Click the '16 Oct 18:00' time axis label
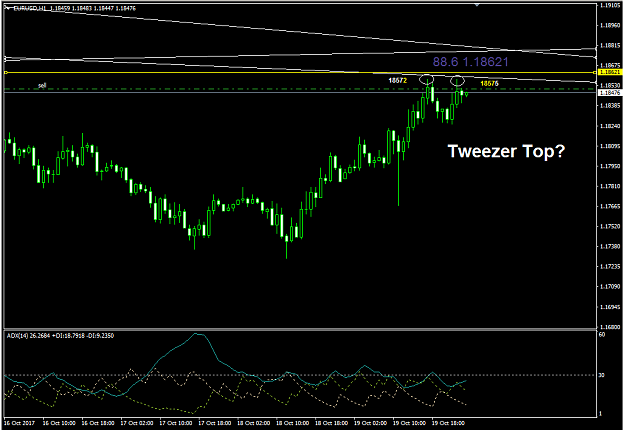This screenshot has width=625, height=430. tap(98, 423)
